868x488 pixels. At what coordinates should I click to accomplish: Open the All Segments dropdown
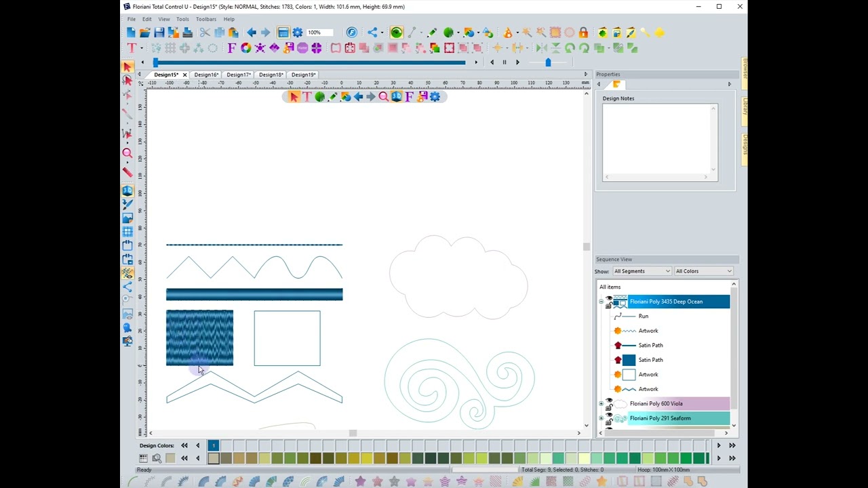coord(642,271)
